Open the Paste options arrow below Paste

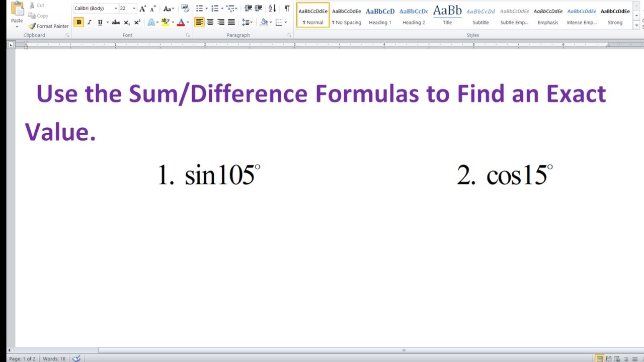pos(17,27)
